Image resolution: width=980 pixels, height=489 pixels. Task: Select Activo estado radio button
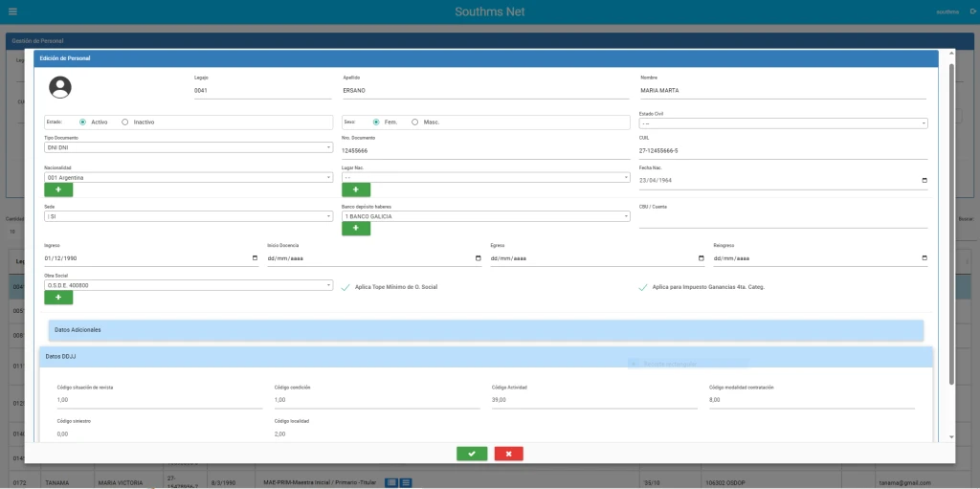82,122
